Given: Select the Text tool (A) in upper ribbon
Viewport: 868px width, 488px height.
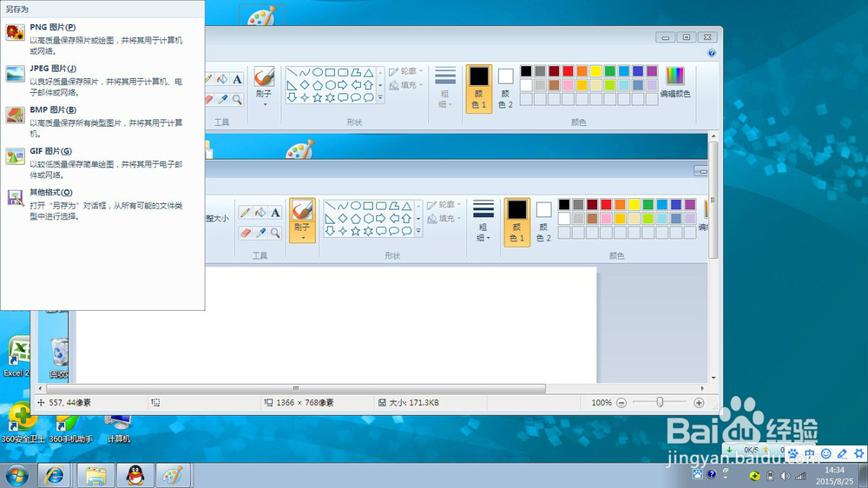Looking at the screenshot, I should pos(237,79).
